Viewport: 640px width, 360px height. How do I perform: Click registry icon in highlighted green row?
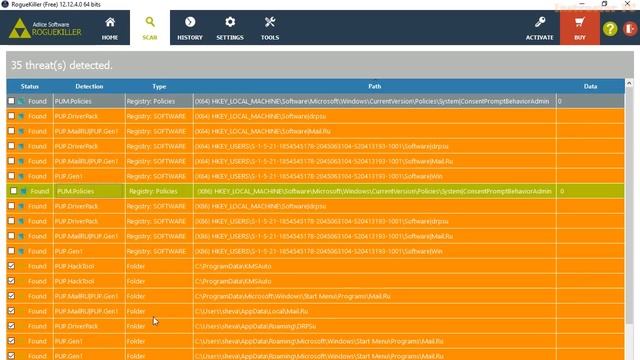click(24, 191)
